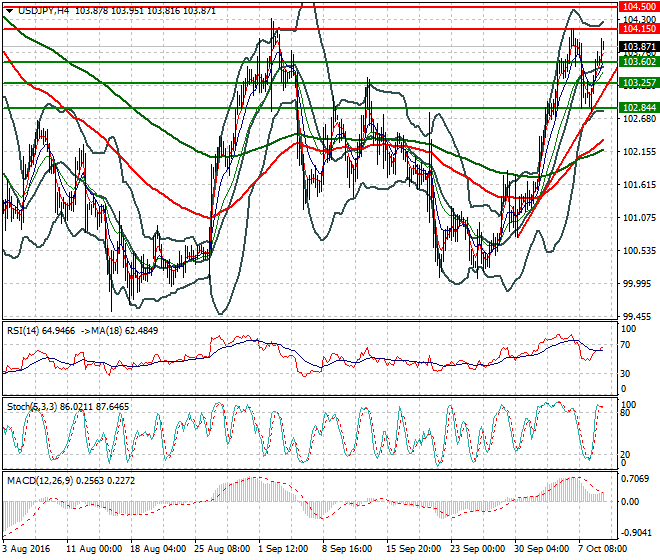Select the green 102.844 price level label
The image size is (660, 560).
point(639,107)
